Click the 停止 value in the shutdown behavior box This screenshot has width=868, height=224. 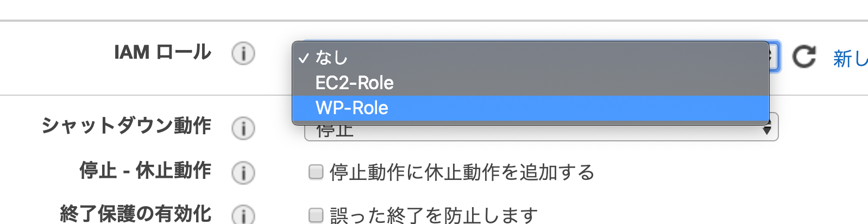click(x=335, y=132)
